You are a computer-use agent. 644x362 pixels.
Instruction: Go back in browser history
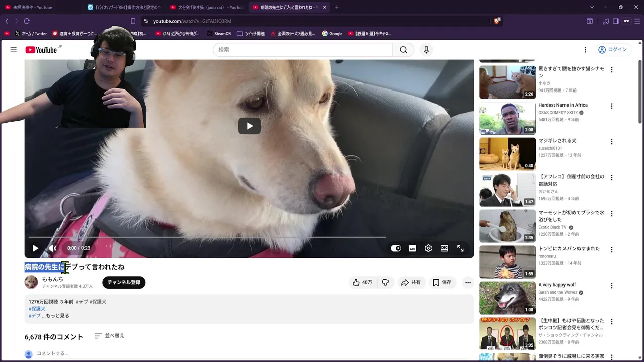point(7,21)
